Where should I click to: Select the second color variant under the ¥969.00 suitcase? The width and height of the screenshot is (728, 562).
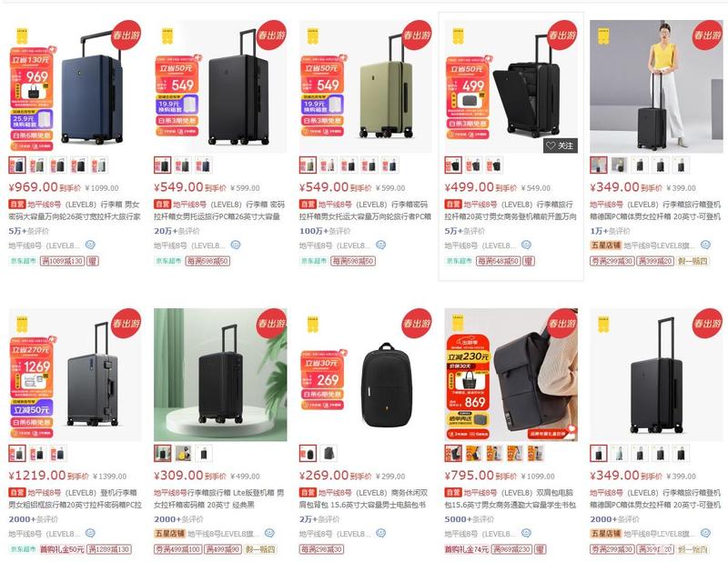[x=37, y=165]
